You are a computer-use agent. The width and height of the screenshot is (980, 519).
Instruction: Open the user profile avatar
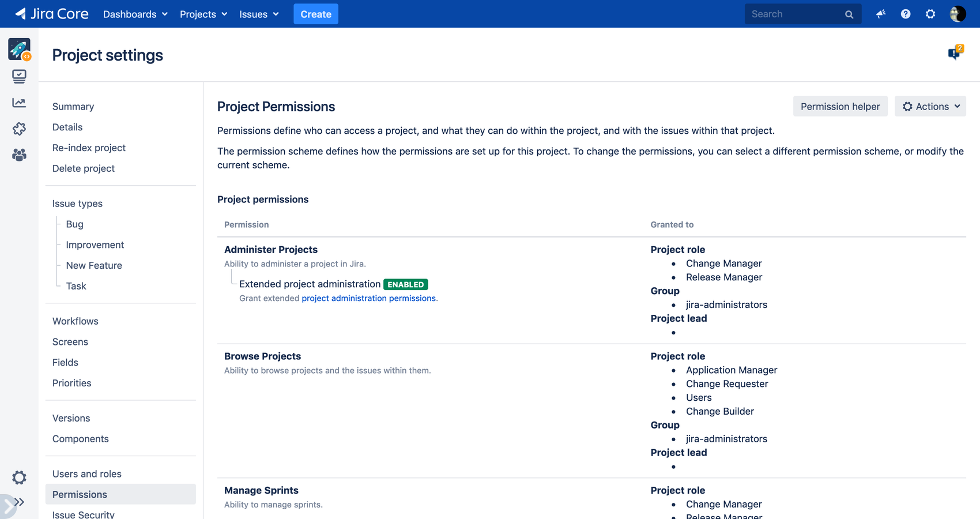[x=958, y=14]
